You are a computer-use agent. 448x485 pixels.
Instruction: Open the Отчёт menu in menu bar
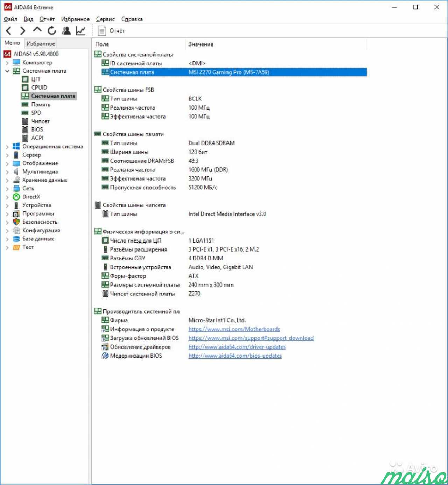[47, 19]
